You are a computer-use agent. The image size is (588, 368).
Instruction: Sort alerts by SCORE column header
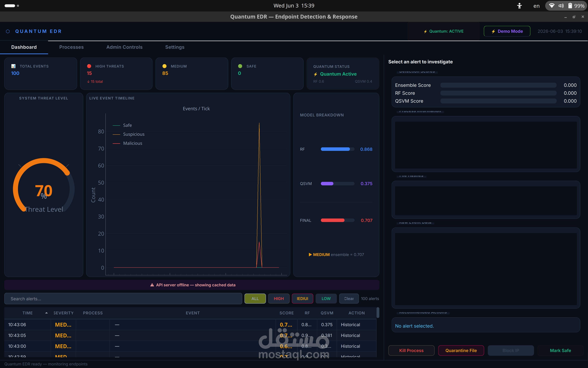click(x=287, y=313)
